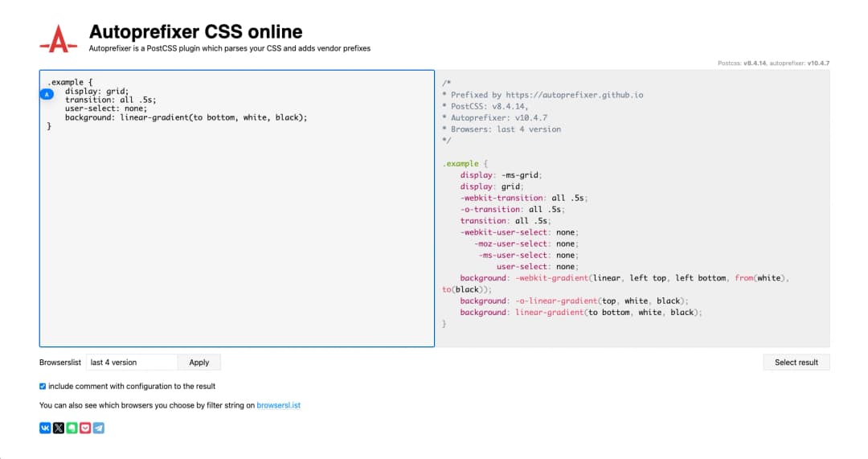Viewport: 868px width, 459px height.
Task: Click the blue 'A' badge in the editor
Action: pyautogui.click(x=47, y=94)
